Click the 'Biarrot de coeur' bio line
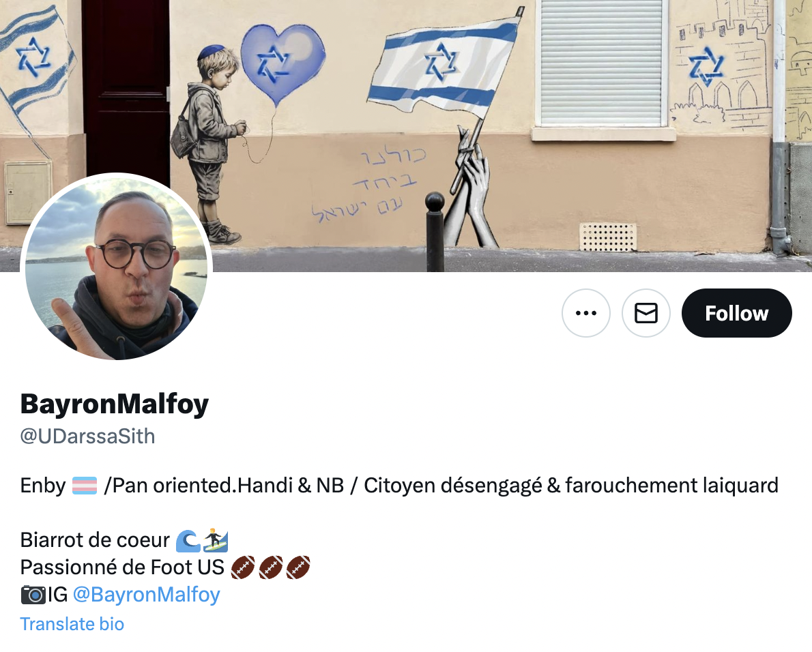The height and width of the screenshot is (652, 812). coord(95,540)
